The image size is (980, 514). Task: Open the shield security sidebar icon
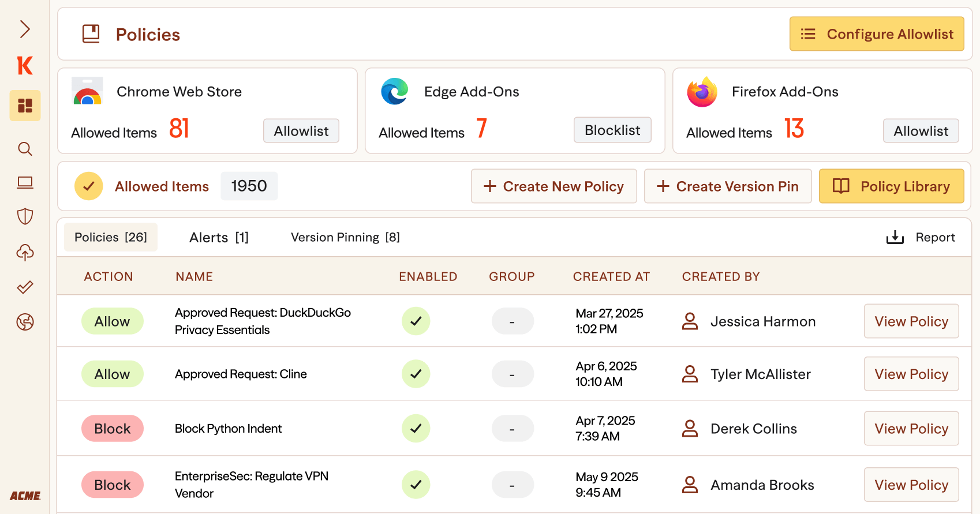(25, 217)
